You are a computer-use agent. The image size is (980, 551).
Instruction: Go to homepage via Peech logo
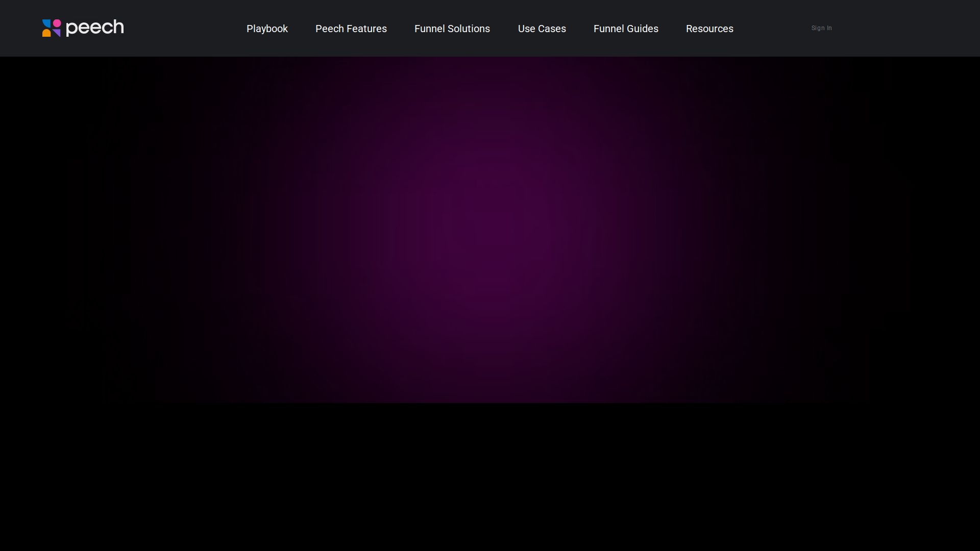click(83, 28)
